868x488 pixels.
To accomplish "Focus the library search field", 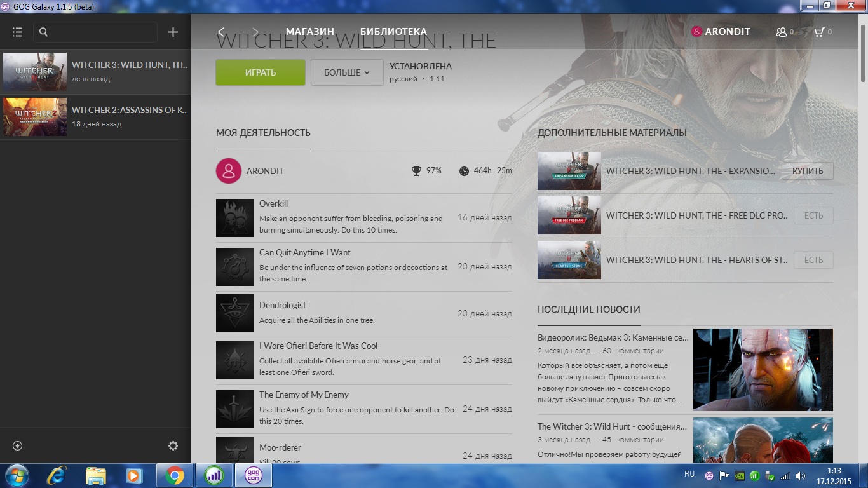I will 95,32.
